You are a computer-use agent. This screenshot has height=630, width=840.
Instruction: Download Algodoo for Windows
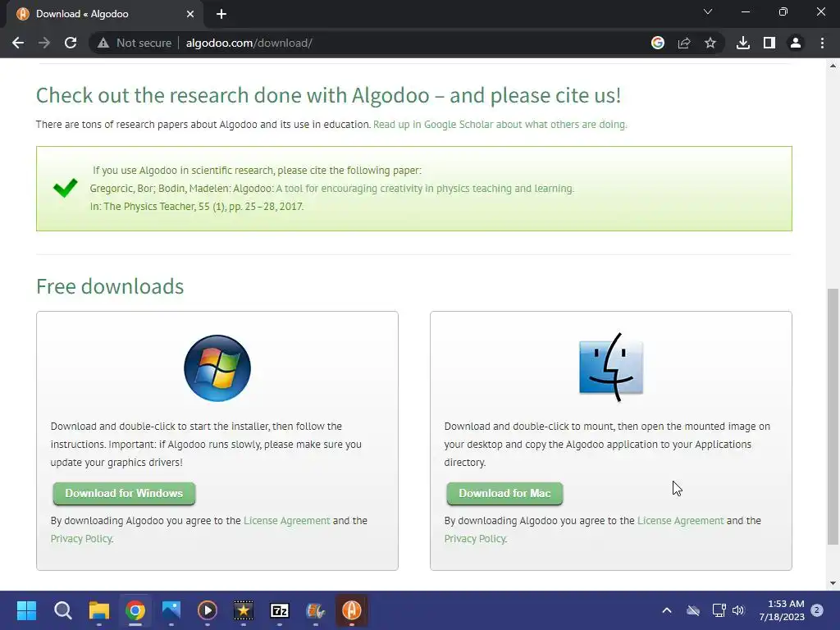124,493
